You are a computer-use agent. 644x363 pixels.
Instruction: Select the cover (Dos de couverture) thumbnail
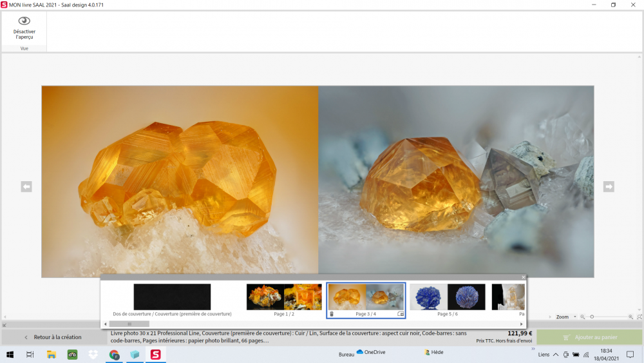coord(172,297)
